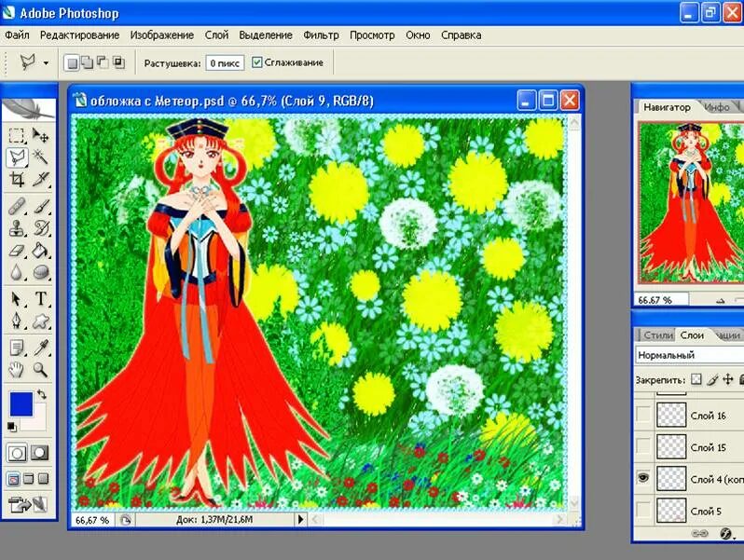The height and width of the screenshot is (560, 744).
Task: Switch to the Стили tab
Action: point(658,335)
